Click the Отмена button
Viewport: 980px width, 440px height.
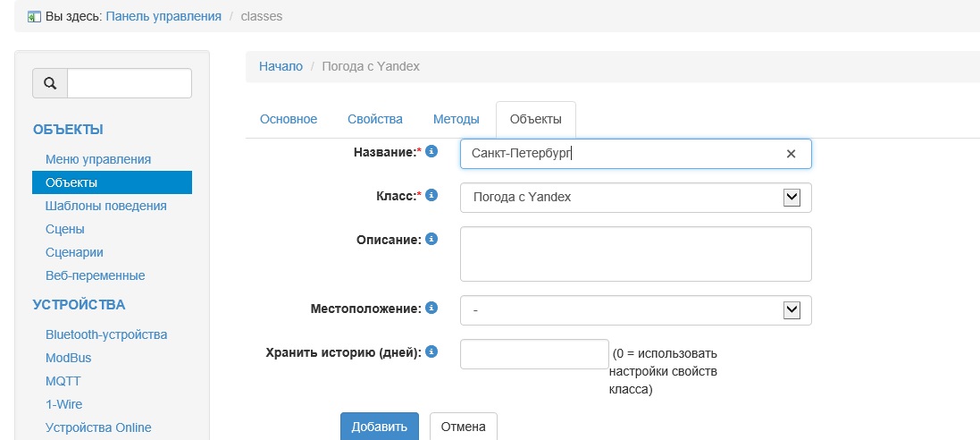click(x=463, y=427)
